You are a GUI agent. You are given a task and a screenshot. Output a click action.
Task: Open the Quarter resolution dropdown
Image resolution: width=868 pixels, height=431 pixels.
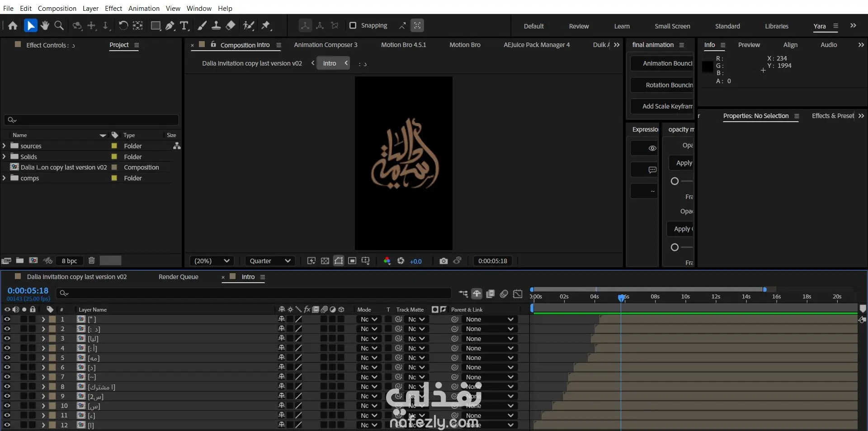(270, 261)
